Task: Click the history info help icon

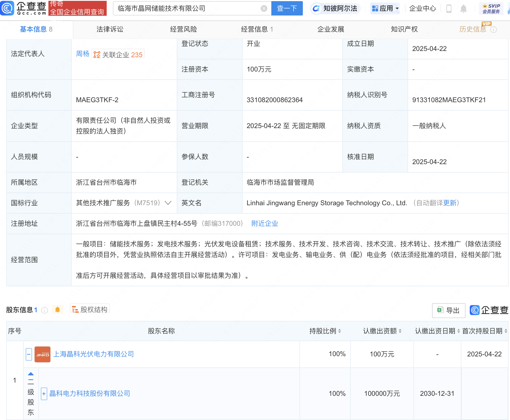Action: 494,30
